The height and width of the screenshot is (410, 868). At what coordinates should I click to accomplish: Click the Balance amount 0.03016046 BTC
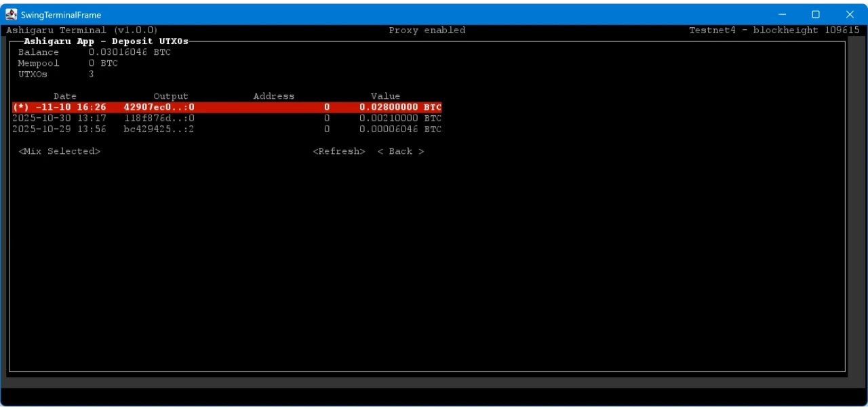coord(130,52)
